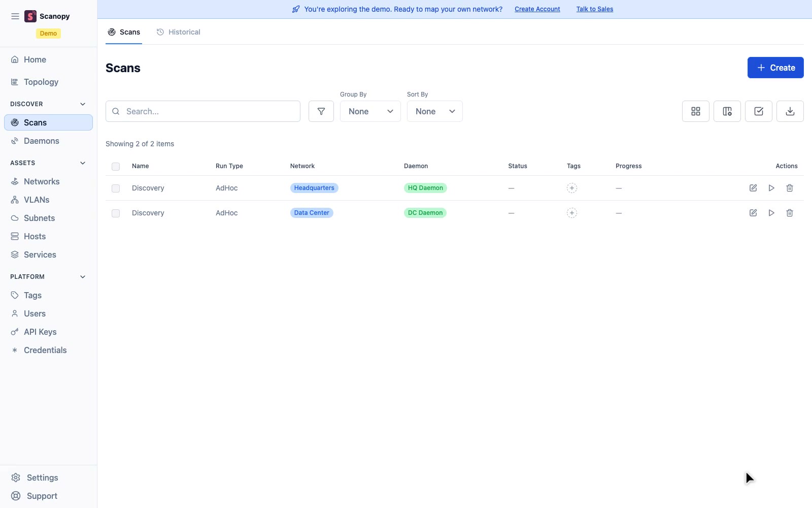Run the Headquarters Discovery scan
This screenshot has height=508, width=812.
[x=771, y=188]
